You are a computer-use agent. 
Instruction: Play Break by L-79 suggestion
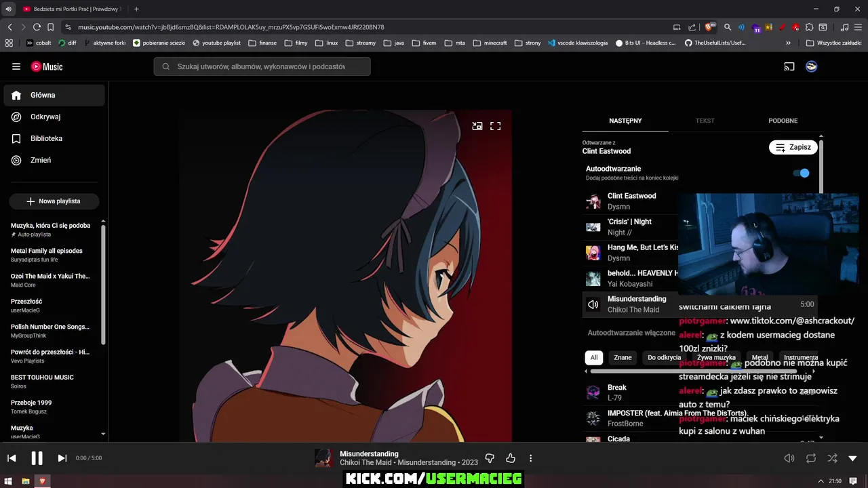point(698,392)
